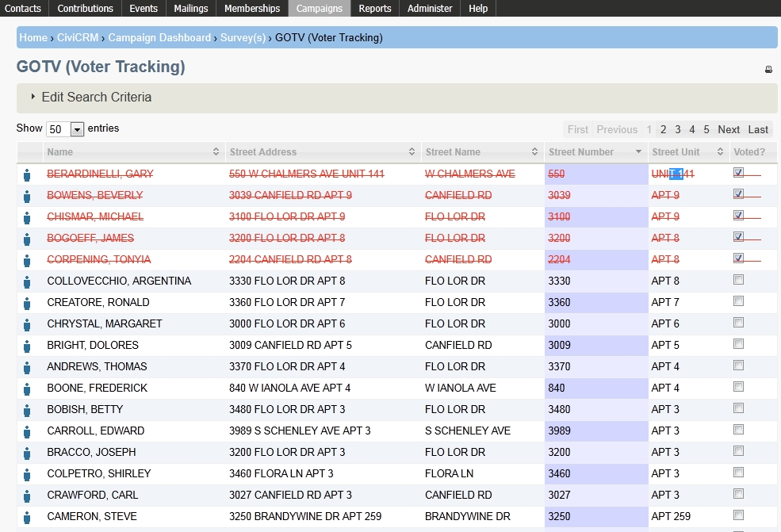
Task: Toggle Street Number sort direction arrow
Action: pos(638,152)
